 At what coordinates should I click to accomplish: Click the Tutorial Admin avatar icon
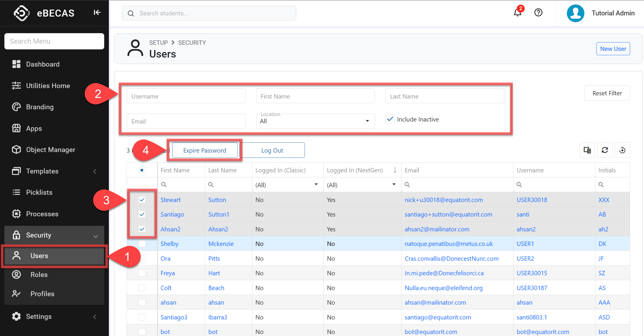click(x=575, y=13)
